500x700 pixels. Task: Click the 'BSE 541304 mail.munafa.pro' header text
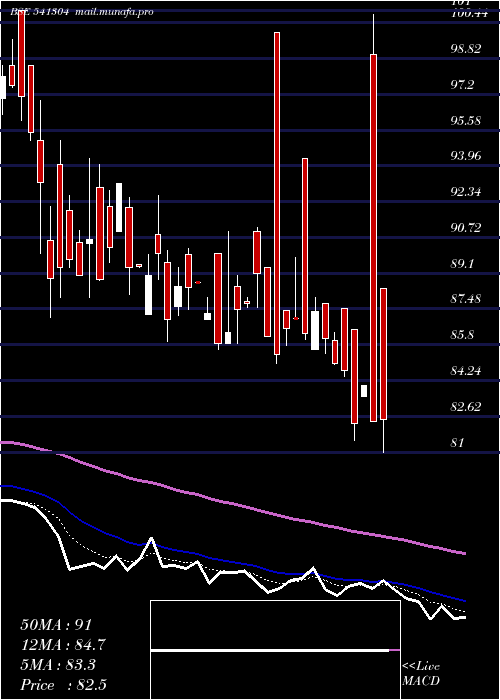pos(81,12)
